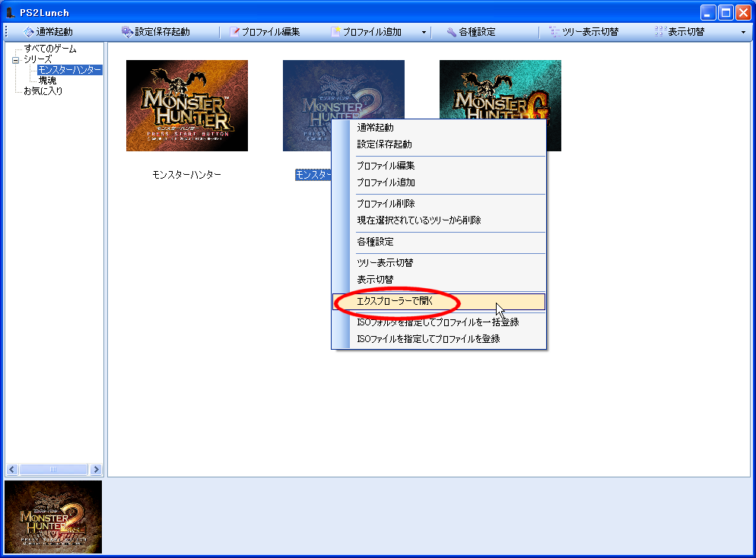Choose 設定保存起動 in the context menu
The width and height of the screenshot is (756, 558).
click(439, 144)
